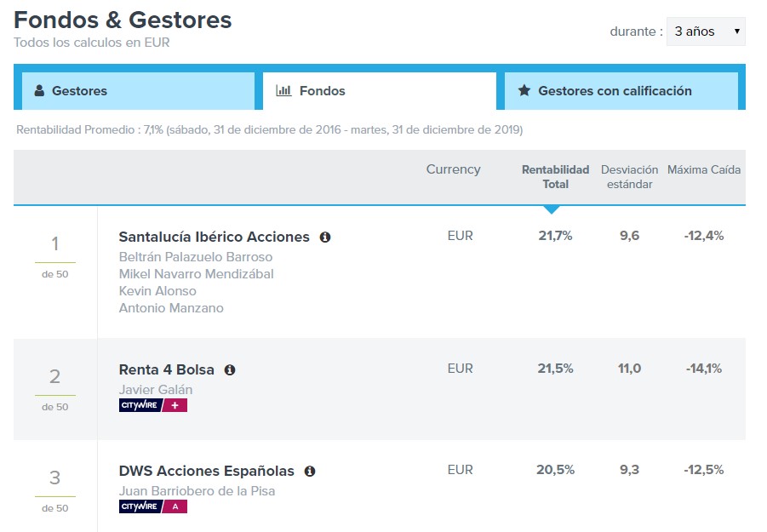
Task: Click EUR currency in DWS Acciones Españolas row
Action: 461,470
